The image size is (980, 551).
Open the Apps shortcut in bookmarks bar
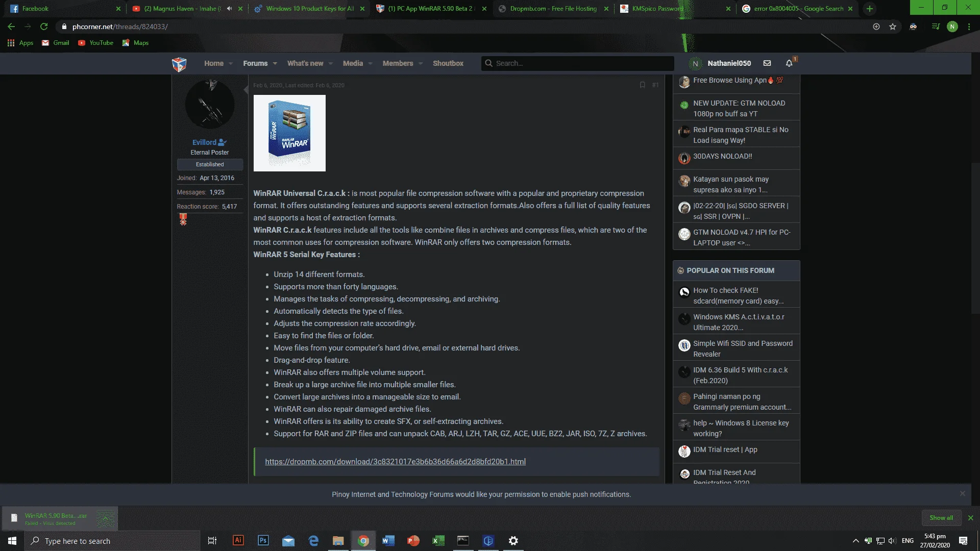click(20, 43)
